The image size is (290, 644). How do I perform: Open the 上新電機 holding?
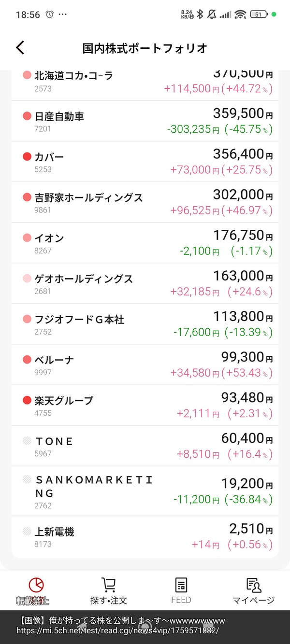pyautogui.click(x=145, y=537)
